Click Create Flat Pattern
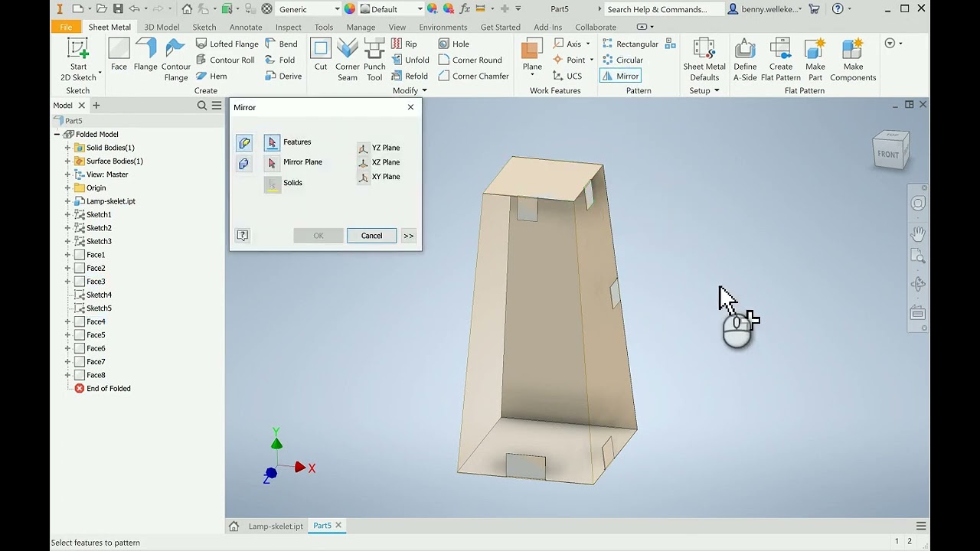Image resolution: width=980 pixels, height=551 pixels. (x=781, y=60)
